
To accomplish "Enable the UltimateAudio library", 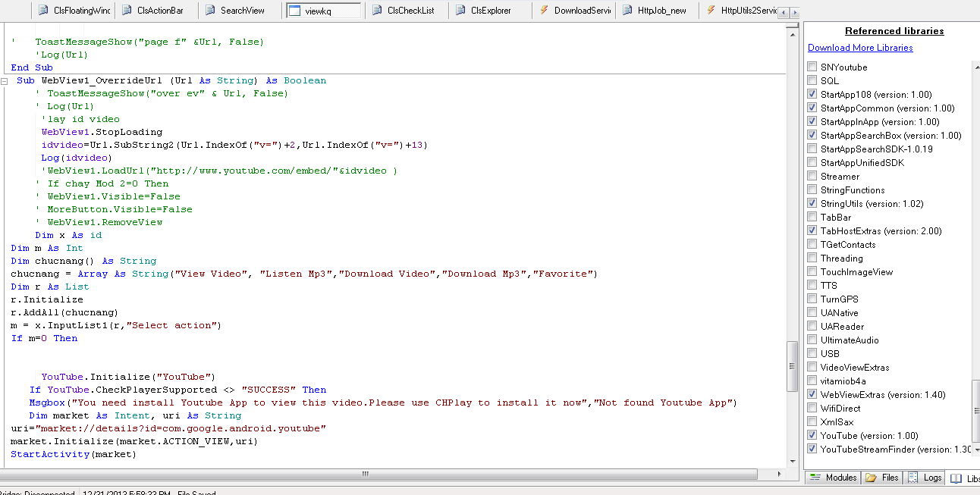I will tap(812, 340).
